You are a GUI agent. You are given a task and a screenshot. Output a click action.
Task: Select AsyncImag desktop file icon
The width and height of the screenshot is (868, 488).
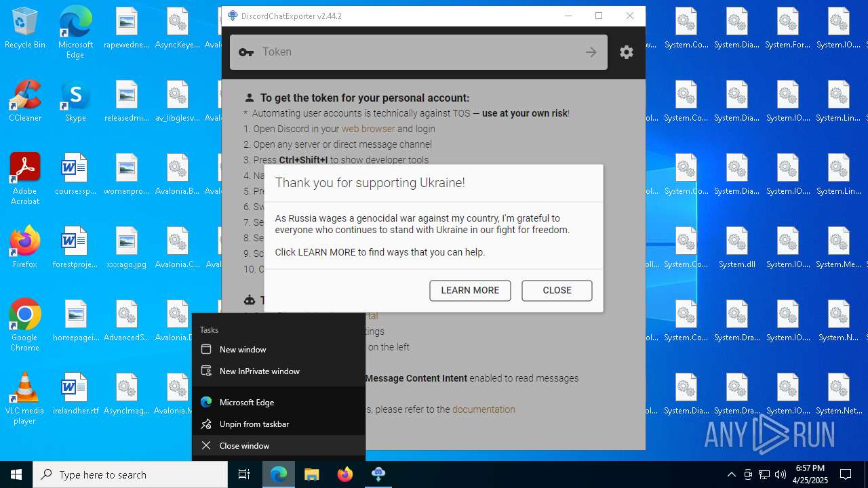tap(127, 394)
